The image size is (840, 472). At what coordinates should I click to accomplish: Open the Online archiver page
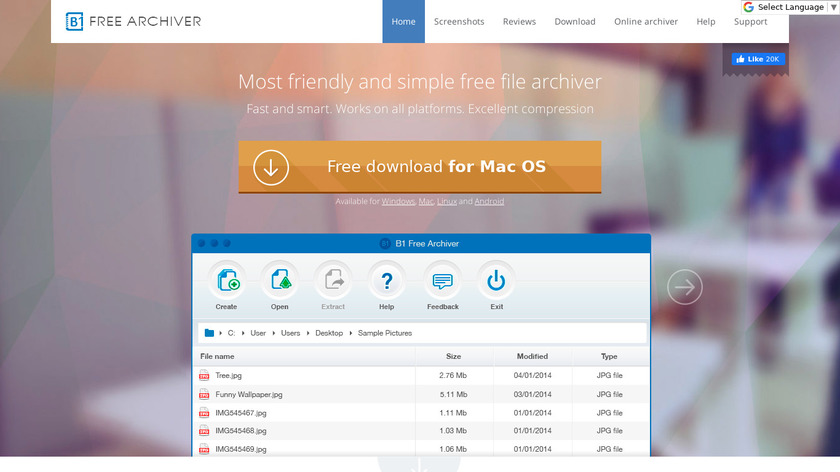click(646, 21)
